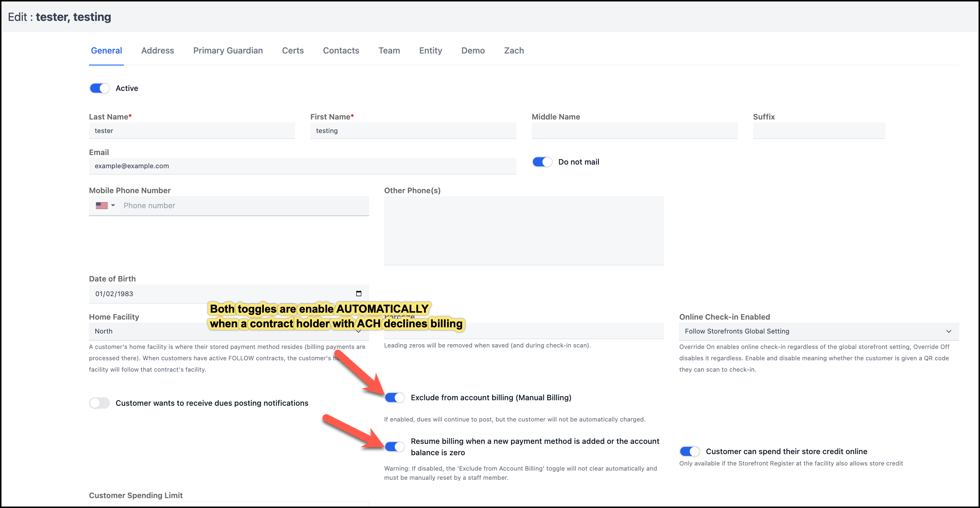This screenshot has height=508, width=980.
Task: Expand the phone country code arrow
Action: tap(113, 206)
